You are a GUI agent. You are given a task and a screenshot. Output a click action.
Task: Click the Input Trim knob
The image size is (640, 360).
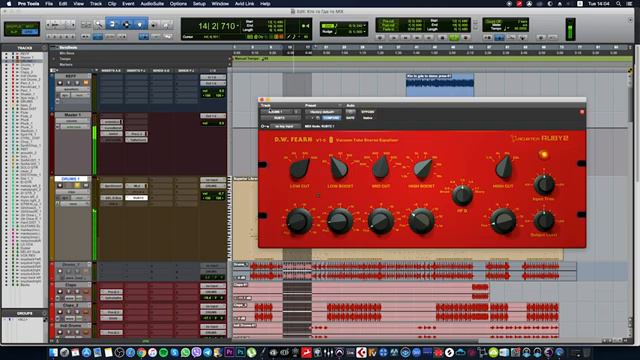pyautogui.click(x=544, y=184)
